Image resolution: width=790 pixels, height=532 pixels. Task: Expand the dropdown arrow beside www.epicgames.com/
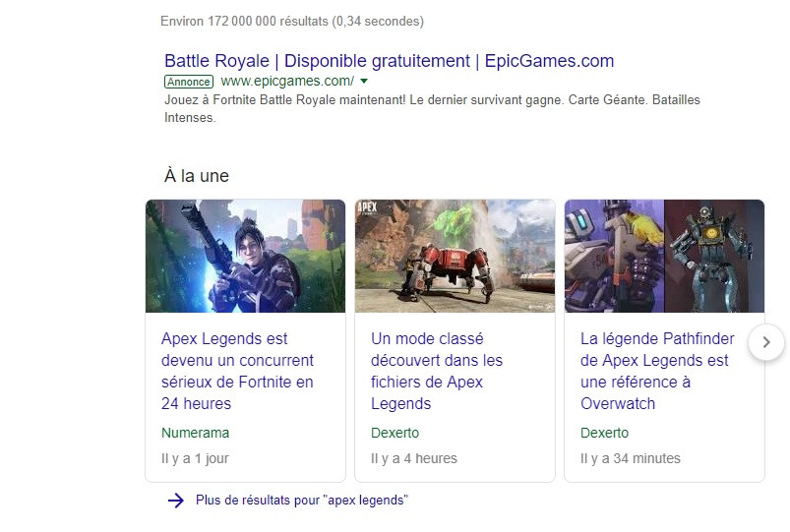tap(364, 81)
